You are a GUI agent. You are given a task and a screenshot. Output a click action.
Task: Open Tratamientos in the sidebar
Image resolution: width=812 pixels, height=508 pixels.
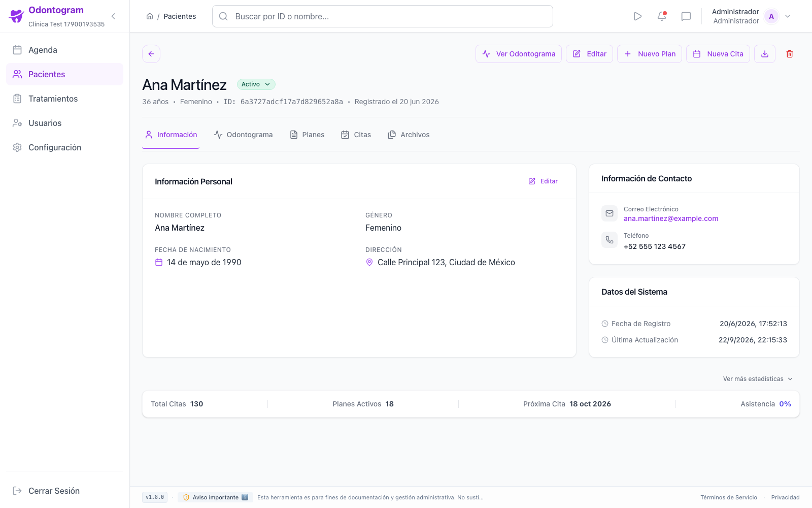tap(64, 99)
